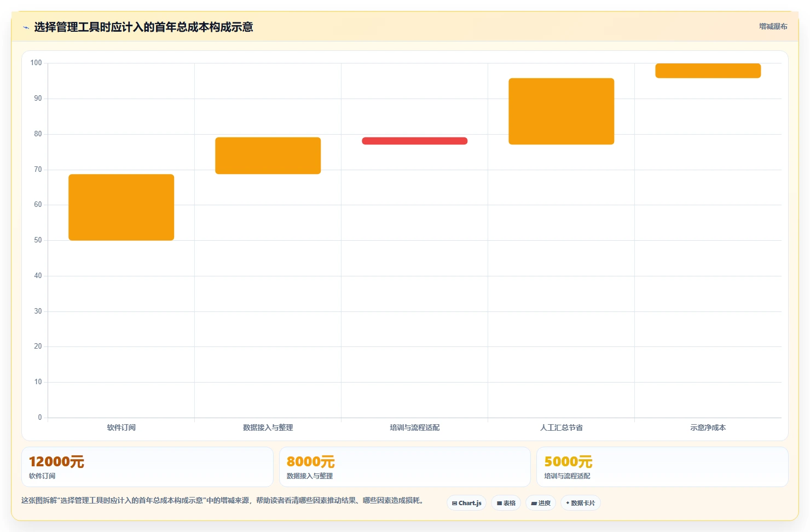Viewport: 810px width, 532px height.
Task: Click the 示意净成本 x-axis label
Action: coord(708,427)
